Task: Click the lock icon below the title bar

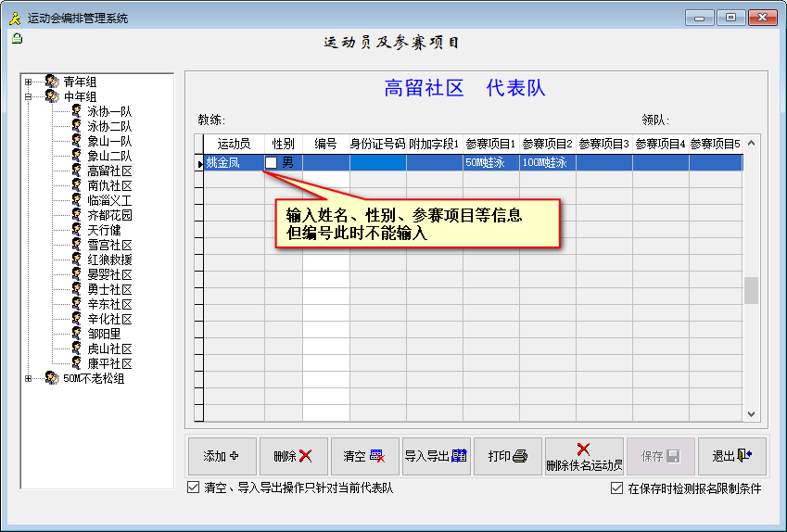Action: coord(16,39)
